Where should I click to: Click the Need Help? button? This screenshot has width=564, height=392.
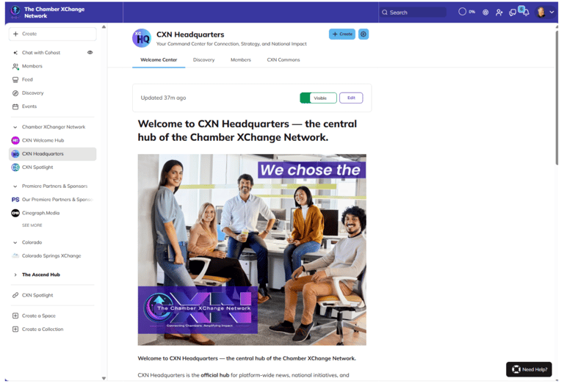529,369
